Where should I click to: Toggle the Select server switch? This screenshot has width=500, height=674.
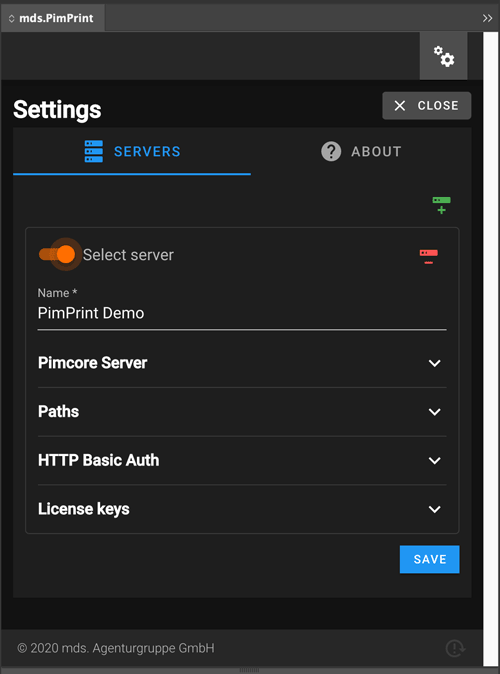pyautogui.click(x=57, y=254)
